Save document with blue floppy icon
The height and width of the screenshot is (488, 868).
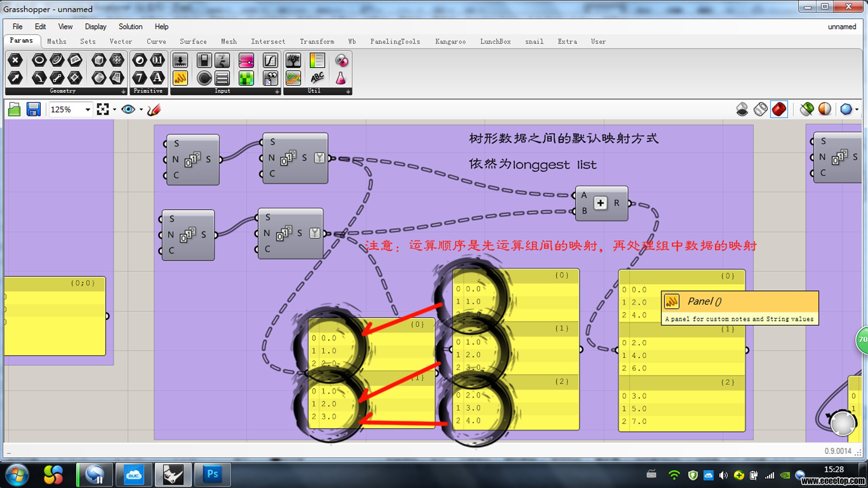click(33, 109)
